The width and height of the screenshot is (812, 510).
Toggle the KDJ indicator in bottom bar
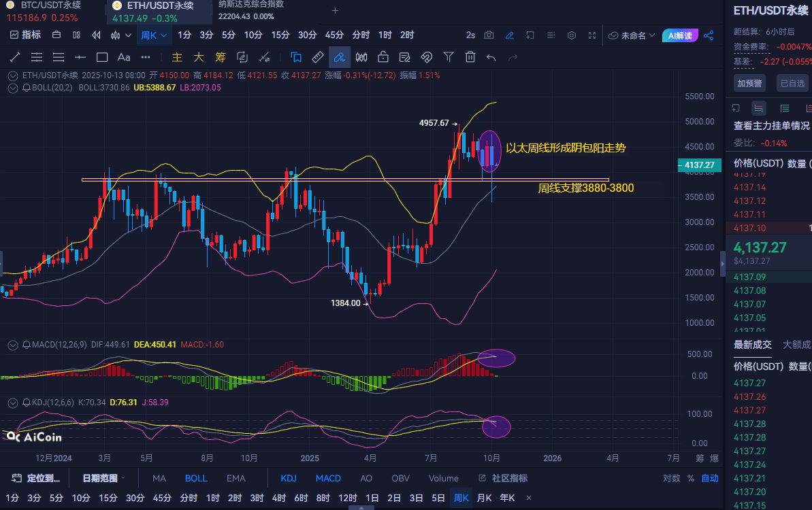point(289,478)
